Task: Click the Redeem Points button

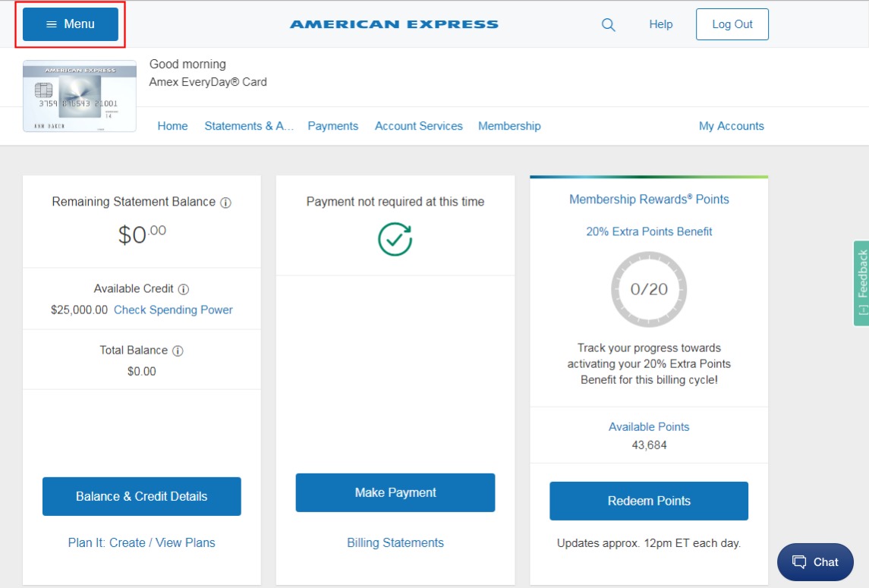Action: click(x=649, y=501)
